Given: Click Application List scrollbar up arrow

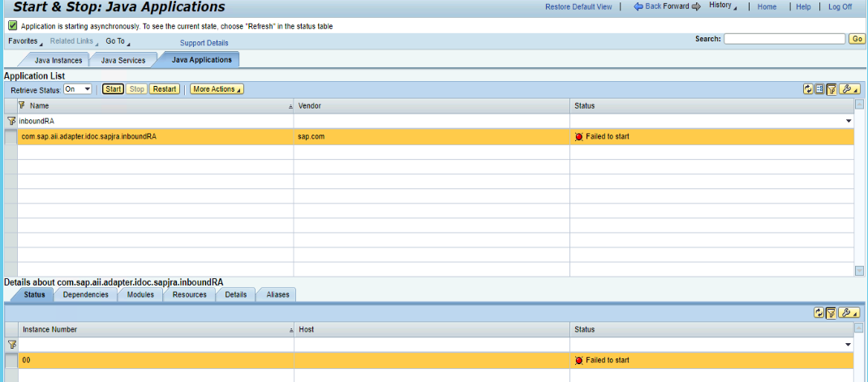Looking at the screenshot, I should 859,104.
